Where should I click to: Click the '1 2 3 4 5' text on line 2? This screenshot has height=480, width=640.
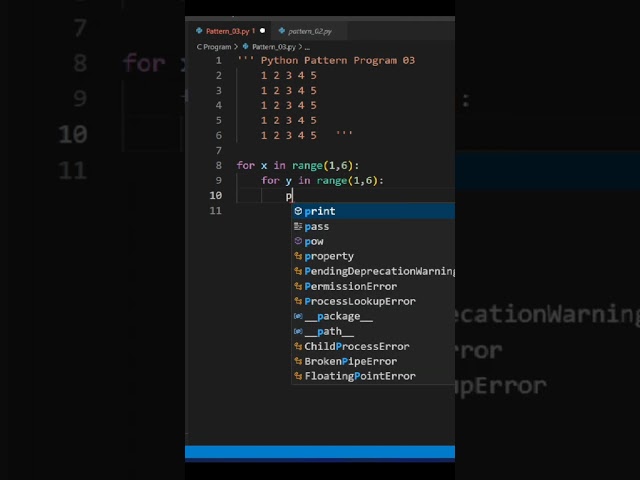pyautogui.click(x=289, y=76)
